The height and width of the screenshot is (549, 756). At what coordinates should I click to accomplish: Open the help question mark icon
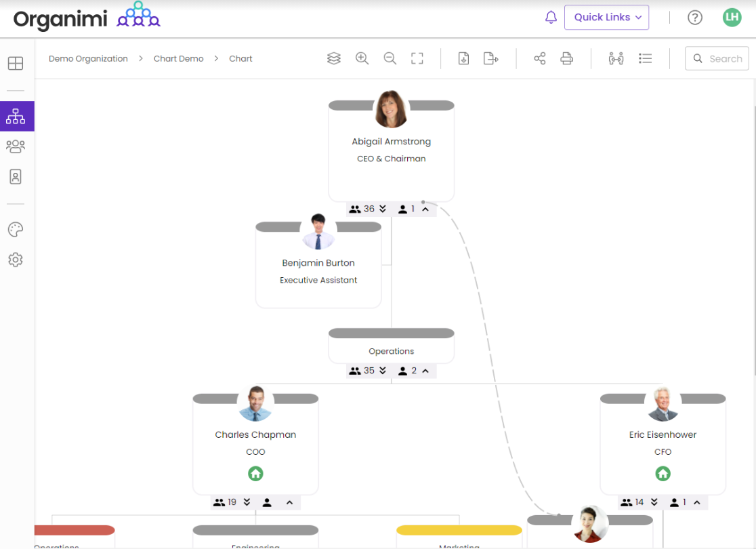click(694, 18)
